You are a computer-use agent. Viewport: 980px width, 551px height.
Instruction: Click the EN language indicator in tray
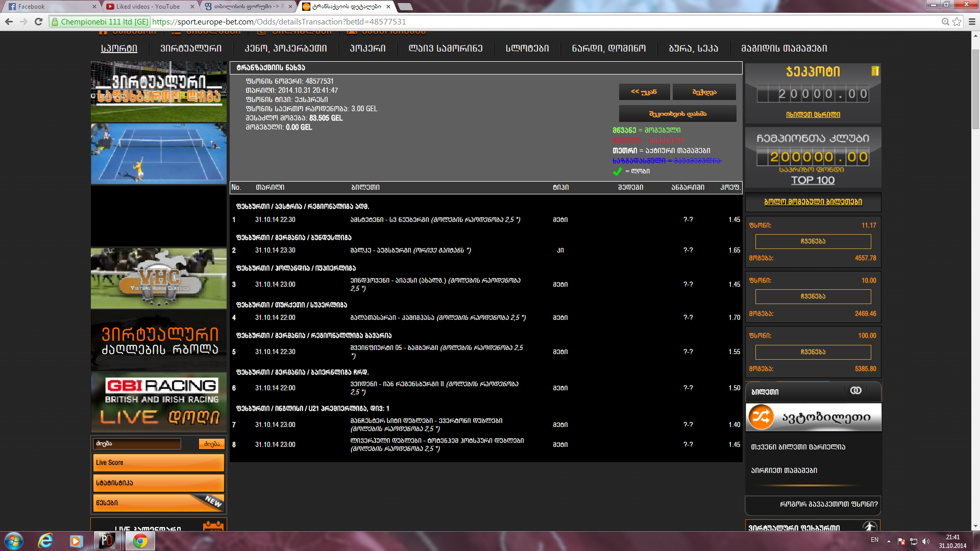[874, 540]
